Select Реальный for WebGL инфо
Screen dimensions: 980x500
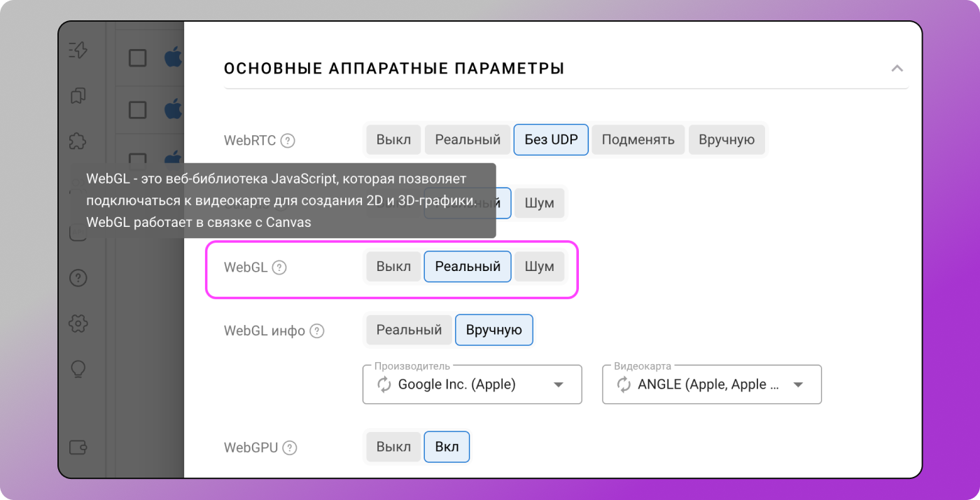tap(409, 330)
